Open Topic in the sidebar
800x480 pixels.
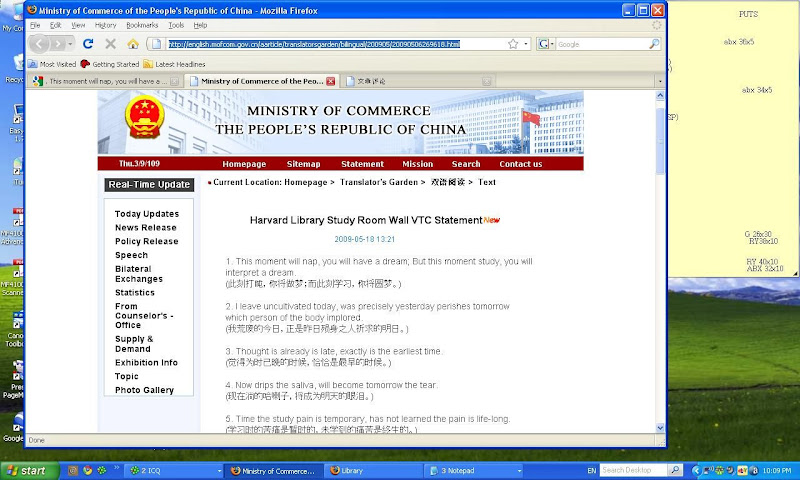coord(127,376)
